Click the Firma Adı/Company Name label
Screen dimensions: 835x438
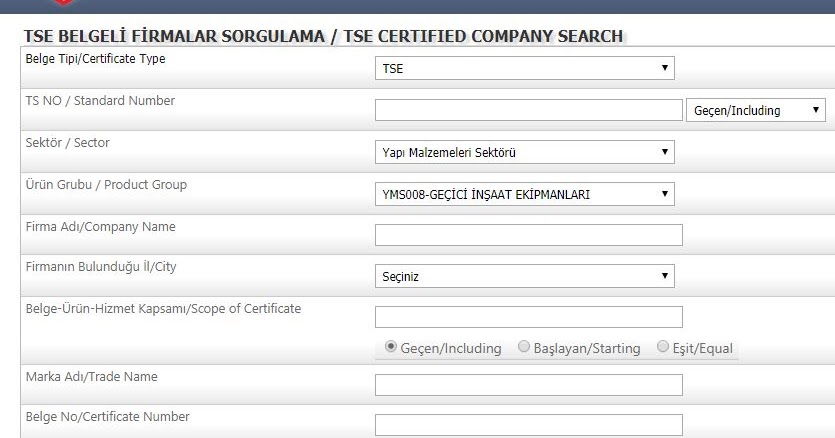(100, 227)
